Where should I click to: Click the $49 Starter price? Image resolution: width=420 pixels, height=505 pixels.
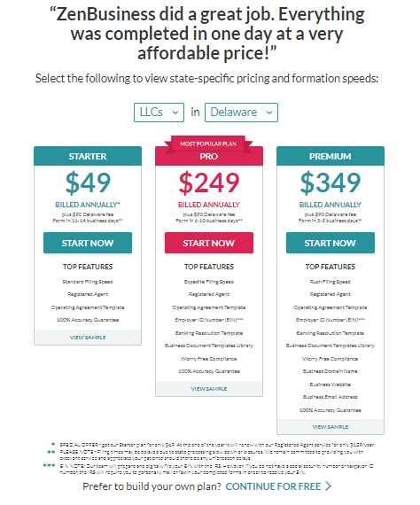(x=88, y=183)
